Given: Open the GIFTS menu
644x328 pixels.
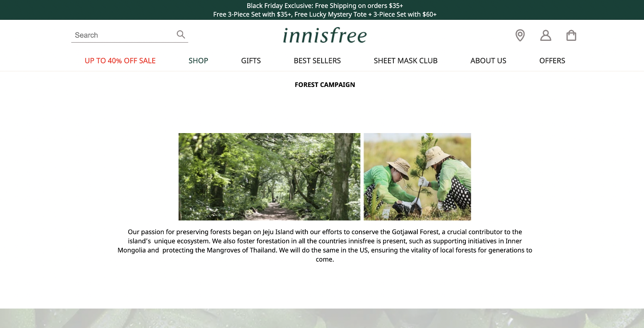Looking at the screenshot, I should [x=251, y=61].
